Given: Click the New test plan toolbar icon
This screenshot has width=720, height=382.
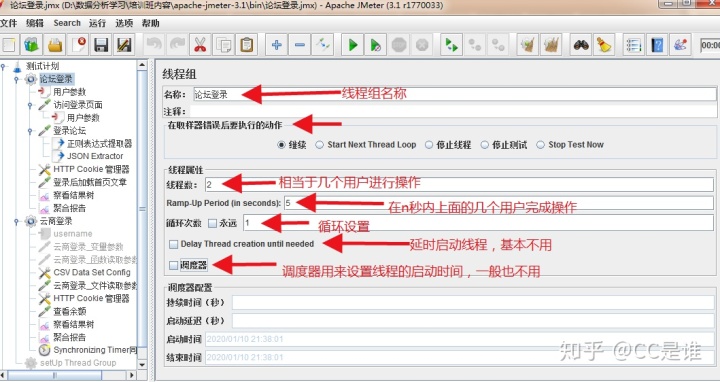Looking at the screenshot, I should point(9,45).
